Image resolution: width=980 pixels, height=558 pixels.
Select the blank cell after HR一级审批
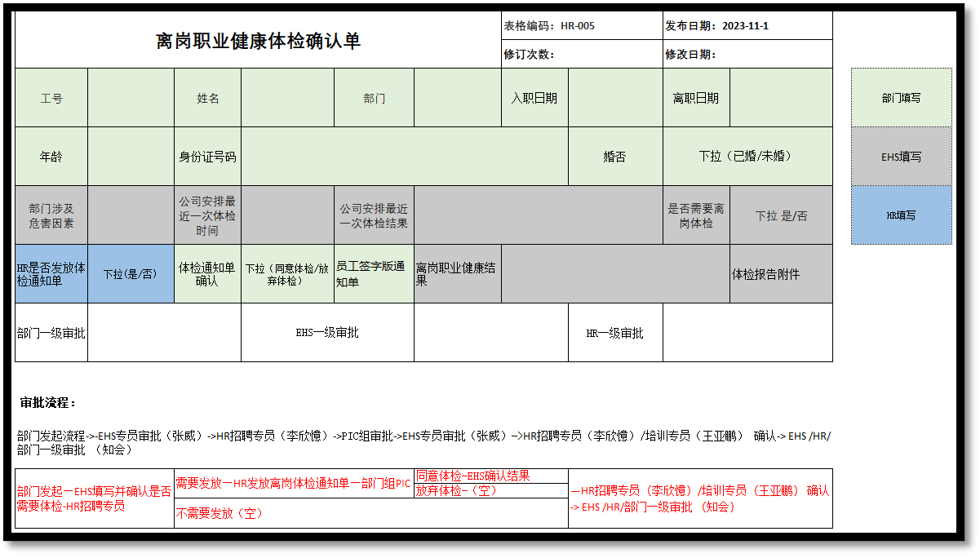tap(747, 333)
